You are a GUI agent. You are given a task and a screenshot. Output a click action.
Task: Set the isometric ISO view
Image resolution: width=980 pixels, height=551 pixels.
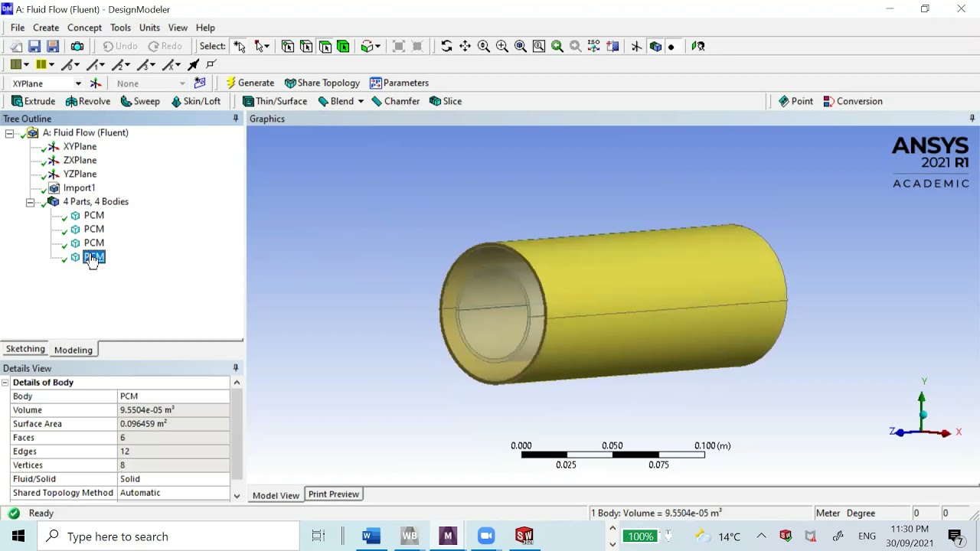coord(593,46)
